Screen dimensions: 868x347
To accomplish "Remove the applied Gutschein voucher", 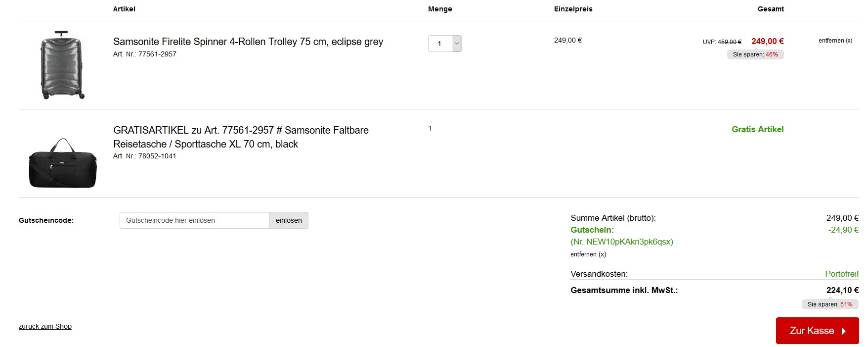I will pyautogui.click(x=588, y=254).
